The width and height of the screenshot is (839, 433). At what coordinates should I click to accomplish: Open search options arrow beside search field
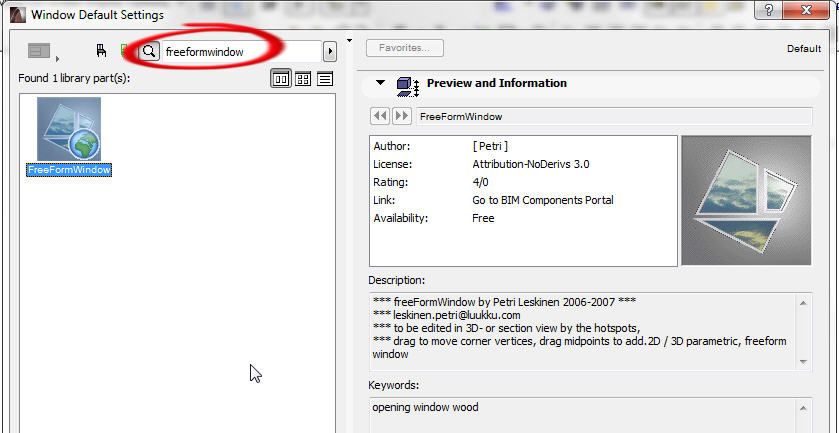(330, 52)
